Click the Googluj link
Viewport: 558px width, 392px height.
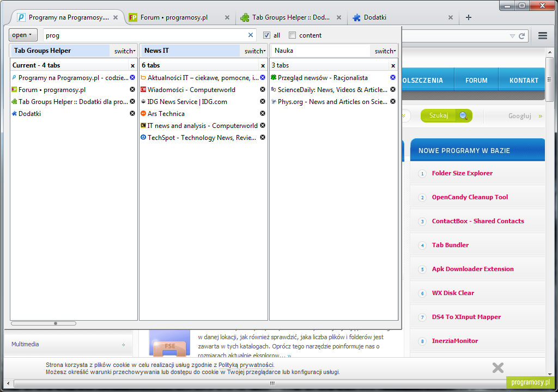[x=519, y=116]
